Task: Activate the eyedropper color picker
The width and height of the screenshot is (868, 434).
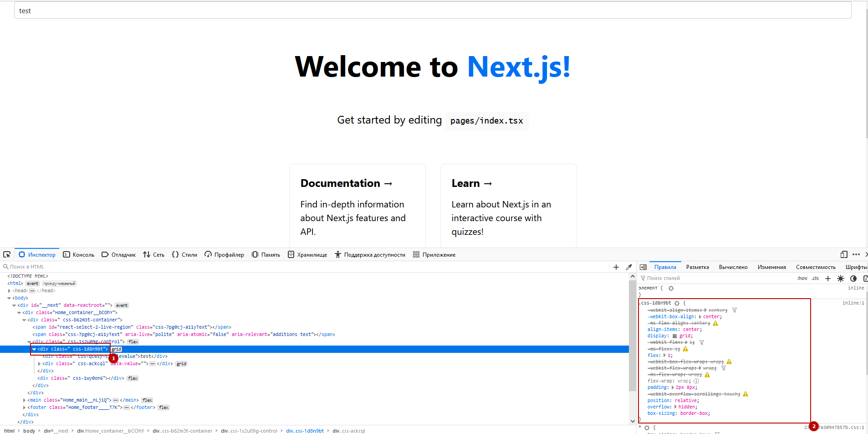Action: [629, 267]
